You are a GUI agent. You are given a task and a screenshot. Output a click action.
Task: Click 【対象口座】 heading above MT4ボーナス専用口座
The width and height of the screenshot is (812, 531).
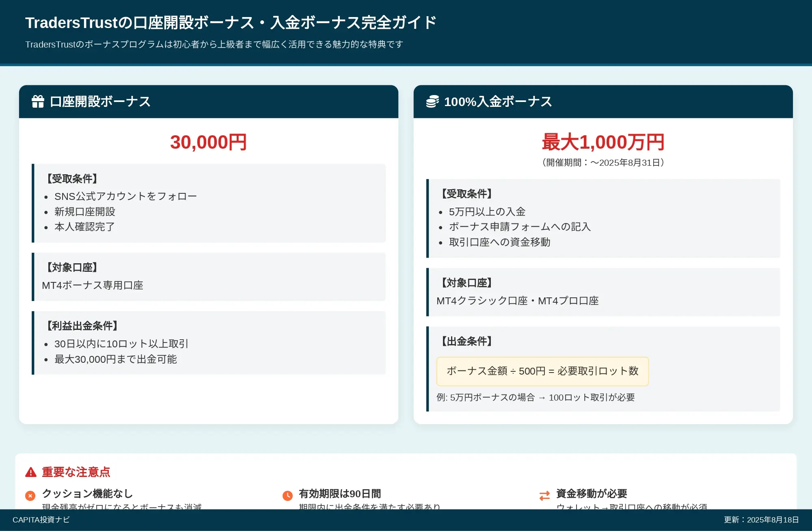tap(72, 267)
